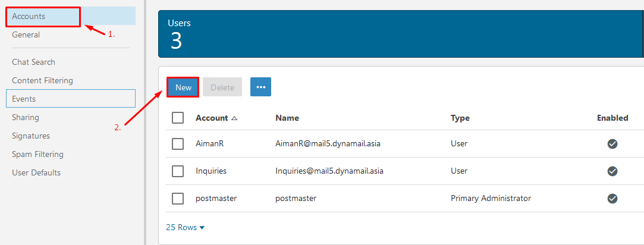Go to Spam Filtering
The height and width of the screenshot is (245, 644).
point(37,154)
